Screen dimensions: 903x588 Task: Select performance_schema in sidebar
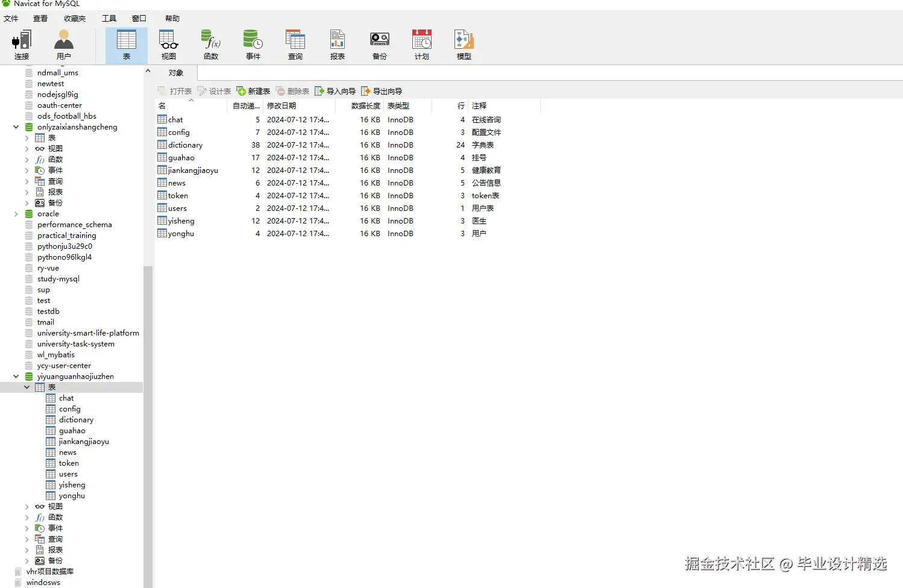point(75,225)
